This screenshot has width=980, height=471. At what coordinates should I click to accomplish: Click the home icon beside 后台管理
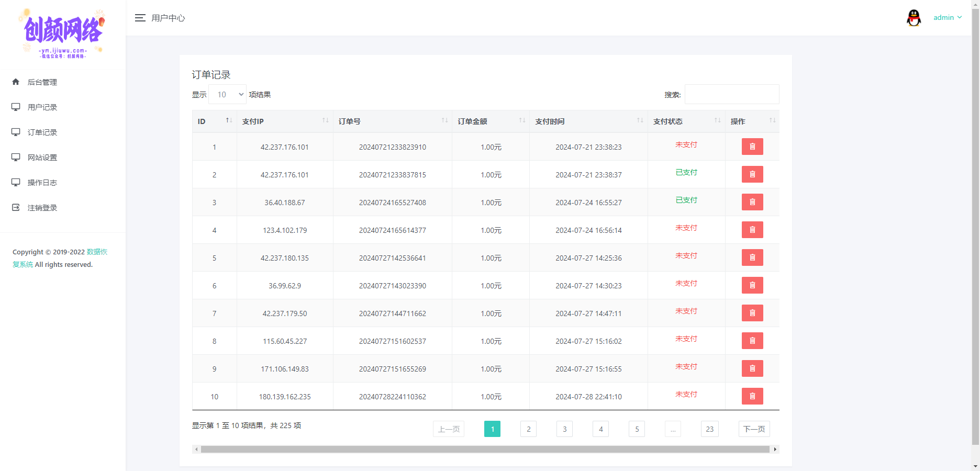point(16,82)
